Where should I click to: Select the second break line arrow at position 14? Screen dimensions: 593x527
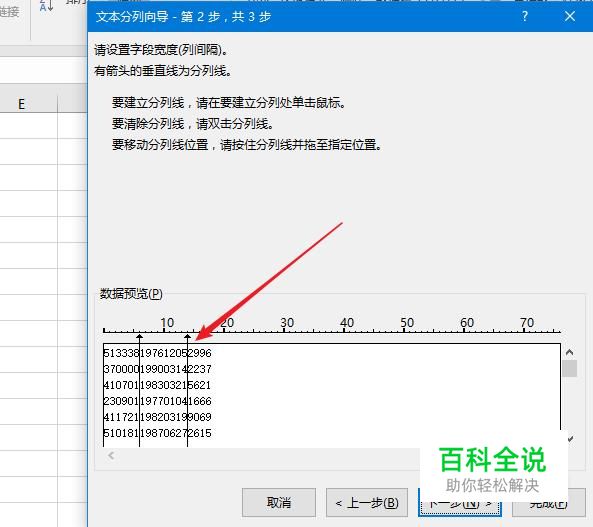pyautogui.click(x=188, y=337)
